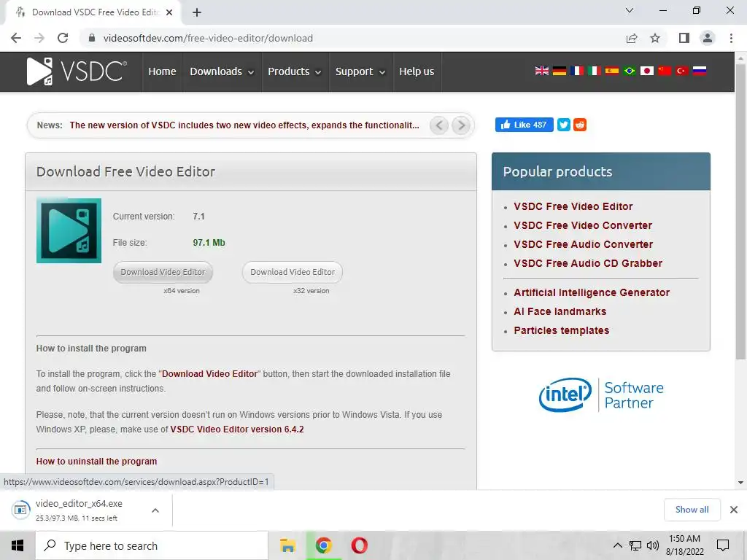Select the Brazilian flag language icon
Screen dimensions: 747x560
630,71
